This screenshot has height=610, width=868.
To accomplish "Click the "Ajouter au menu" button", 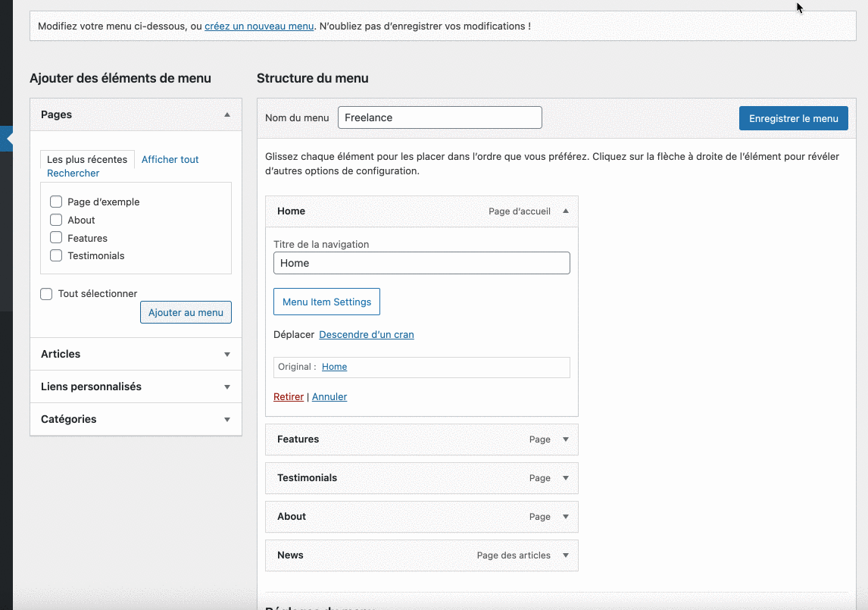I will [x=186, y=311].
